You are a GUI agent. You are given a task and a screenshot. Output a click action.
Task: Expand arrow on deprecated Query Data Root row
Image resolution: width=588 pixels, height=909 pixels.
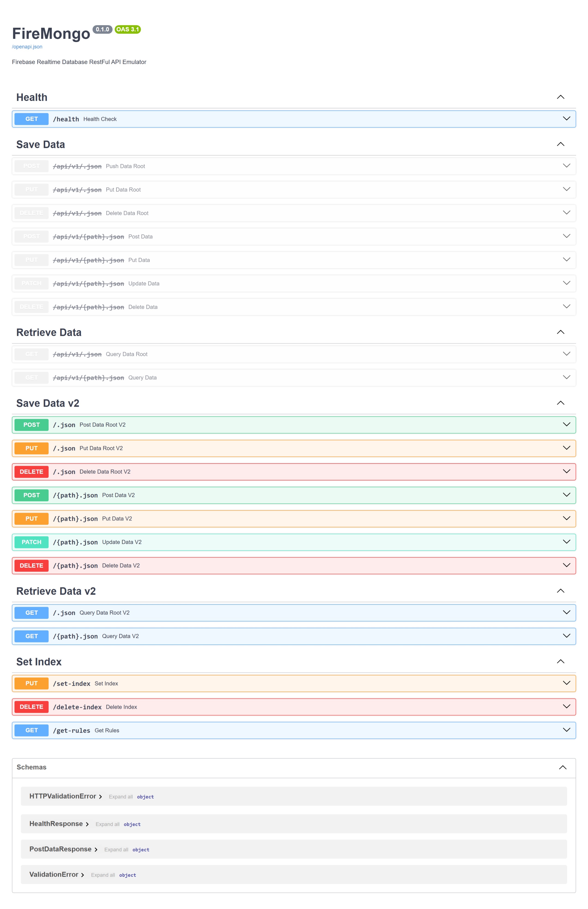click(567, 354)
